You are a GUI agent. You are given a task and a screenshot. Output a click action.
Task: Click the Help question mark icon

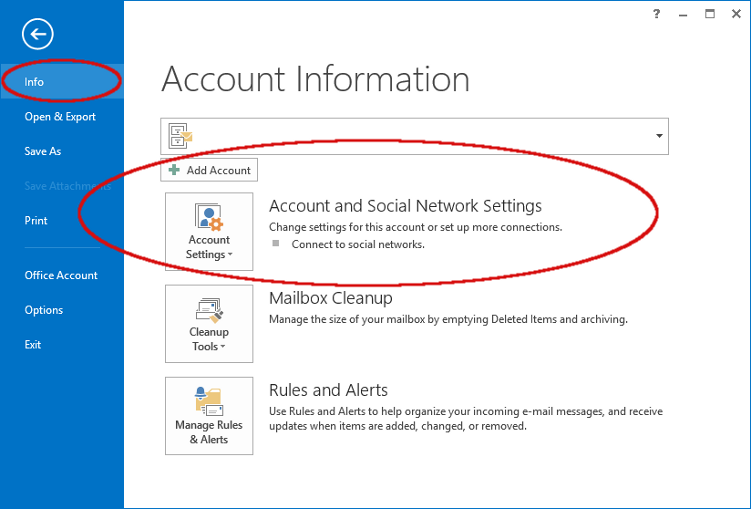(x=656, y=14)
